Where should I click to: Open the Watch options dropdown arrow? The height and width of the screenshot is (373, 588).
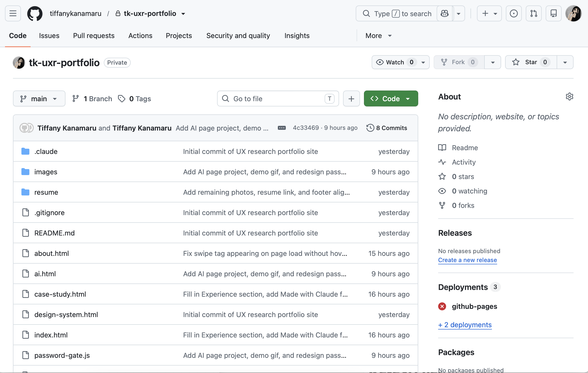pyautogui.click(x=423, y=62)
